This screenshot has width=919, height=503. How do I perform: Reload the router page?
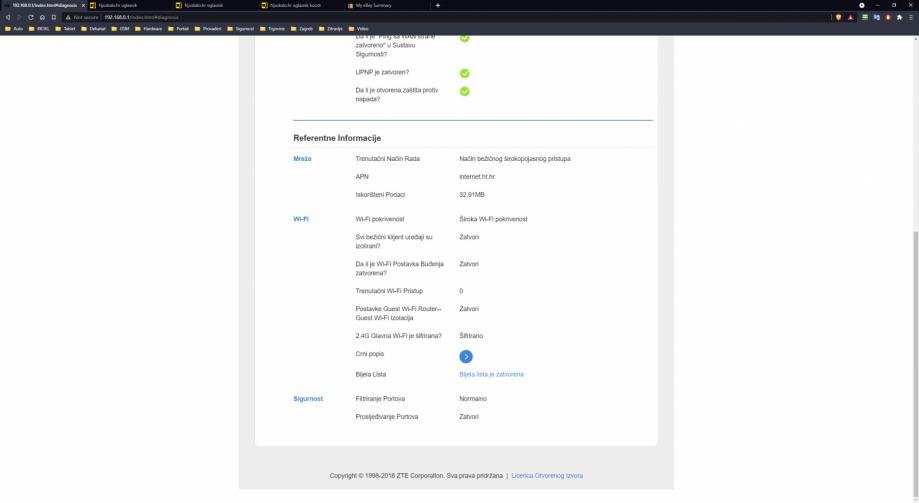tap(30, 17)
